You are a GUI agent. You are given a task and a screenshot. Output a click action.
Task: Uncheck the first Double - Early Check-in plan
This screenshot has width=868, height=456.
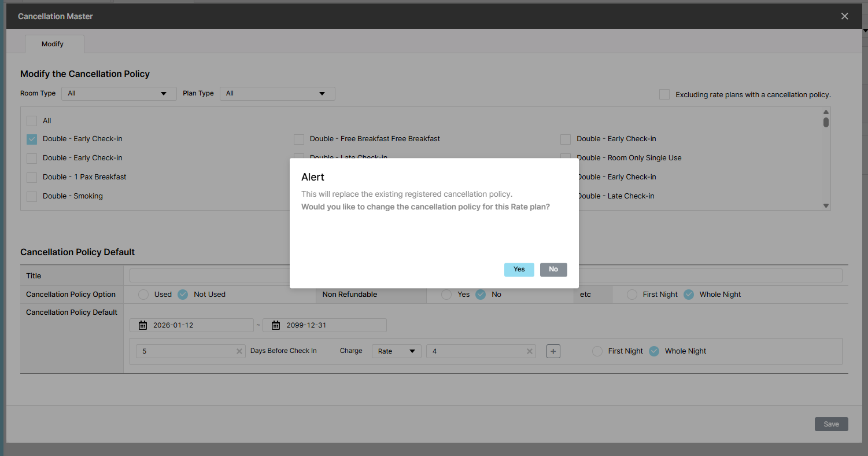pos(32,139)
